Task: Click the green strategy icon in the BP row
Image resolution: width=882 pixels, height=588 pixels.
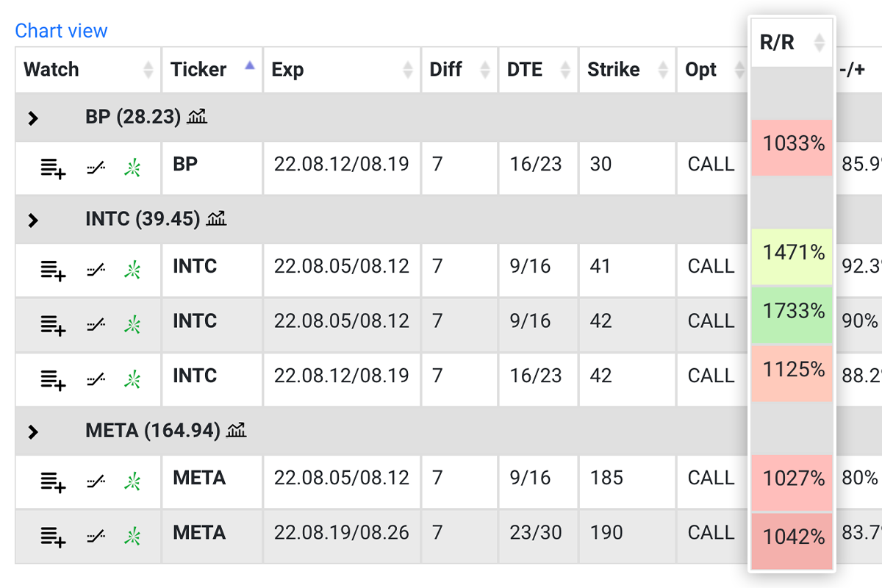Action: coord(132,168)
